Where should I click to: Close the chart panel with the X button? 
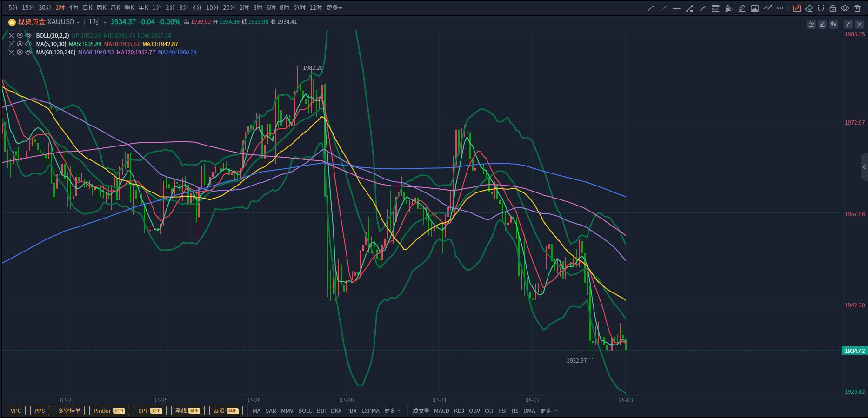point(860,24)
